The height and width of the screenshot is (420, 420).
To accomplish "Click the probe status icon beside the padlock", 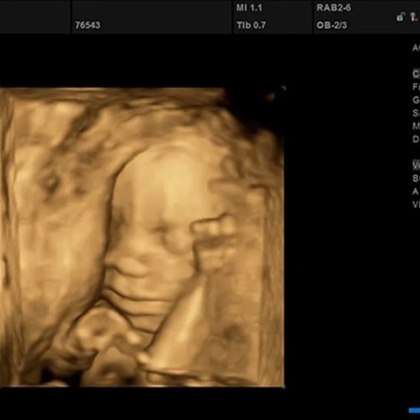I will coord(415,17).
